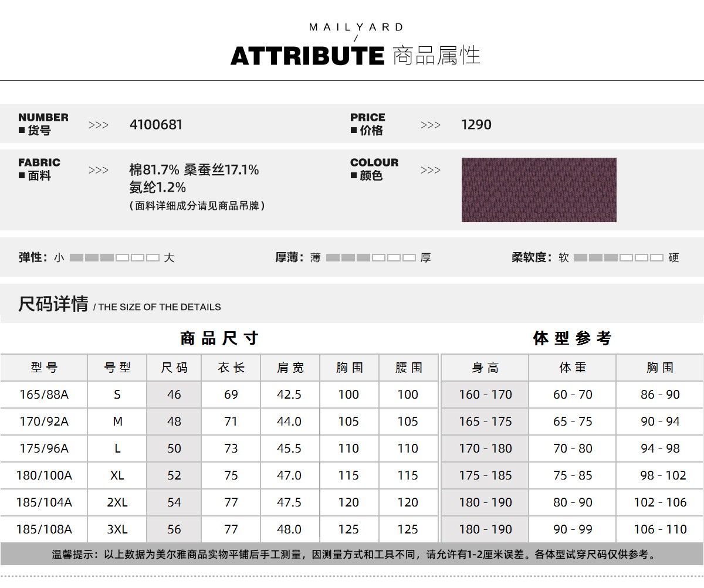The image size is (704, 588).
Task: Click shoulder width 48.0 cell
Action: click(x=289, y=529)
